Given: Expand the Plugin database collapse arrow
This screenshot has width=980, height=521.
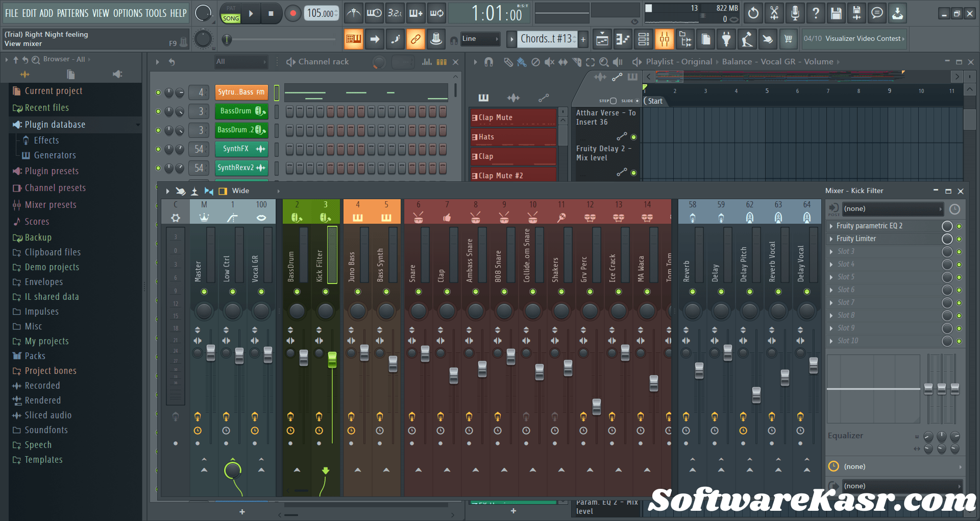Looking at the screenshot, I should click(137, 125).
